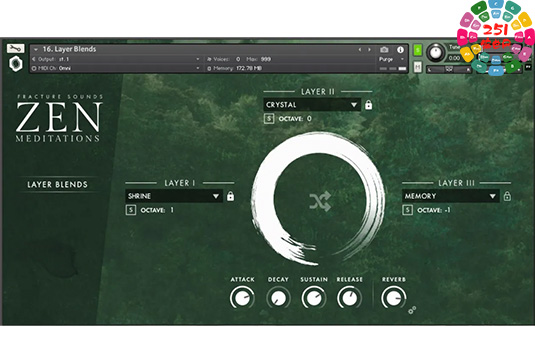Click Layer III OCTAVE value -1
This screenshot has width=535, height=363.
coord(447,210)
